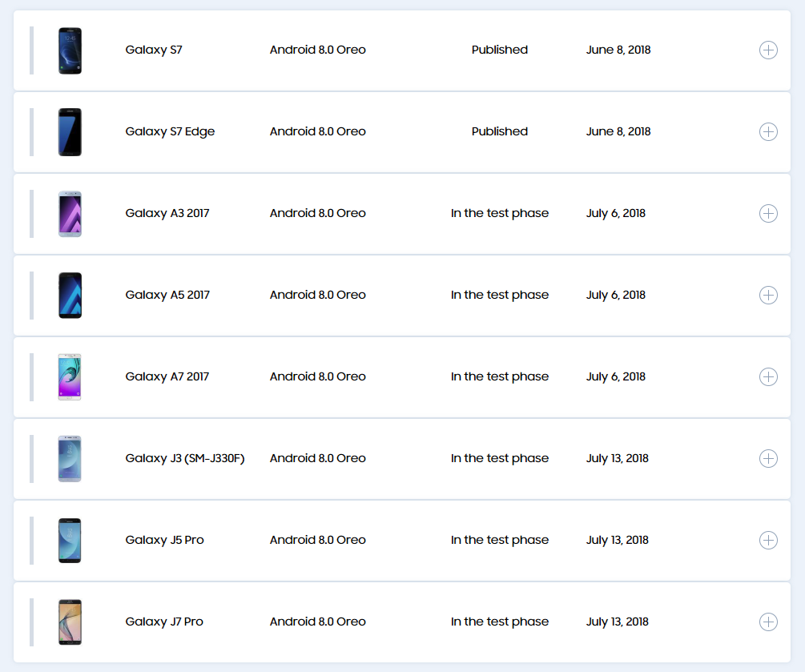
Task: Expand Galaxy J3 (SM-J330F) update info
Action: (x=767, y=459)
